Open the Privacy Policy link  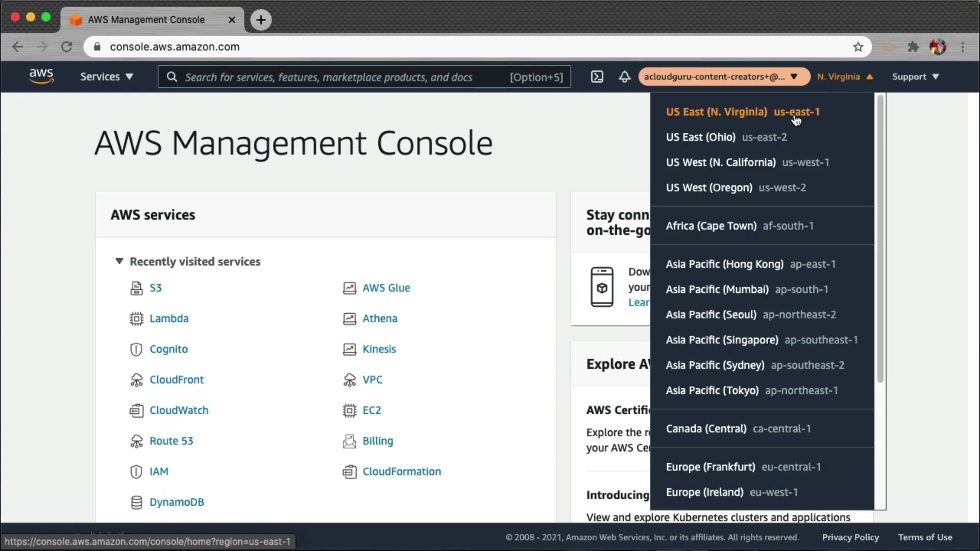click(850, 537)
